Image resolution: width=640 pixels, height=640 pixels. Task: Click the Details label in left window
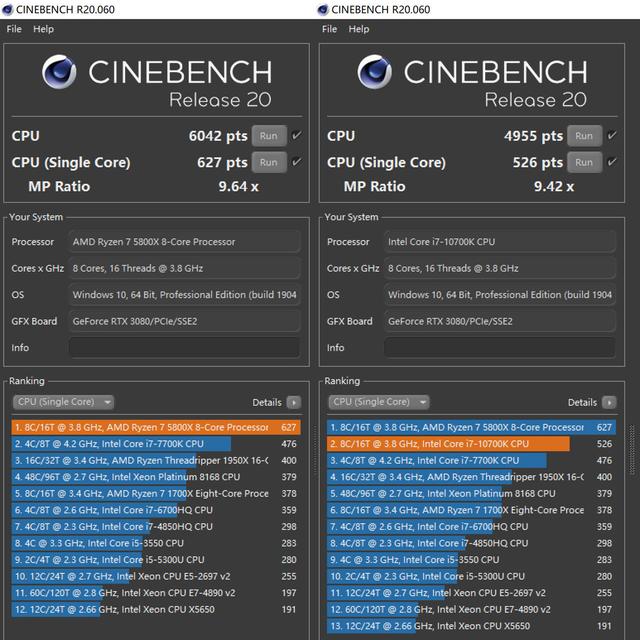tap(267, 402)
